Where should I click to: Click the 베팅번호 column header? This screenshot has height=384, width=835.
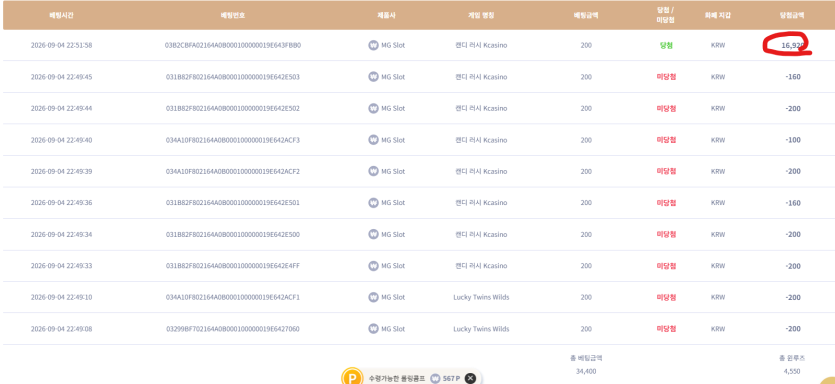(x=233, y=15)
